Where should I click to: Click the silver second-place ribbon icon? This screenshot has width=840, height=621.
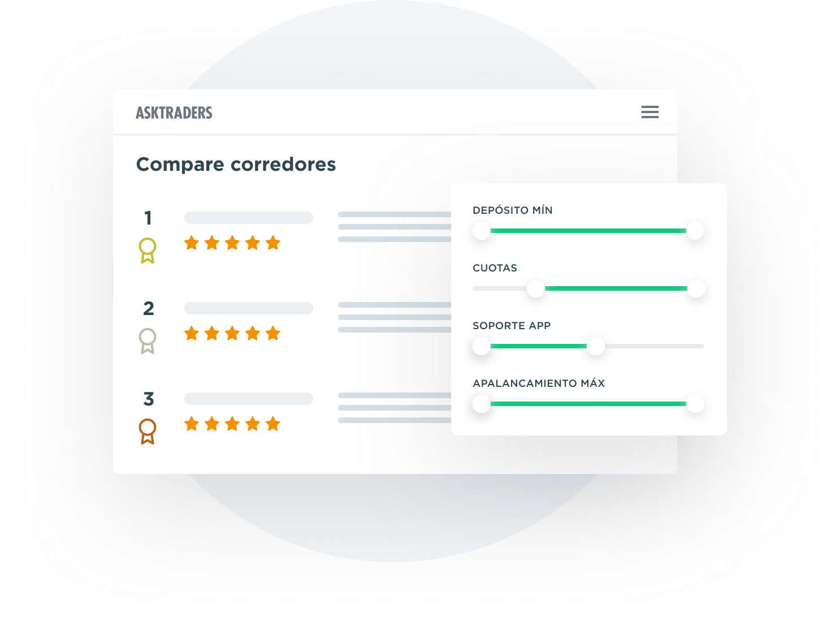[x=148, y=340]
